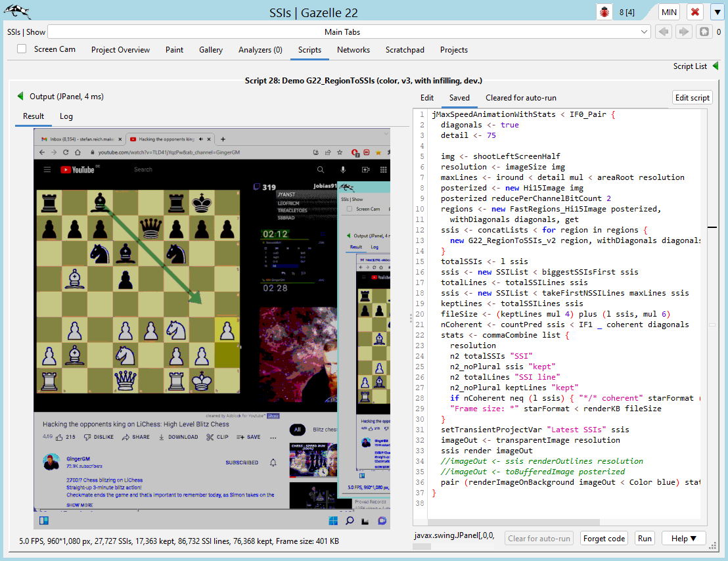Open the Log tab in Output panel

point(66,116)
